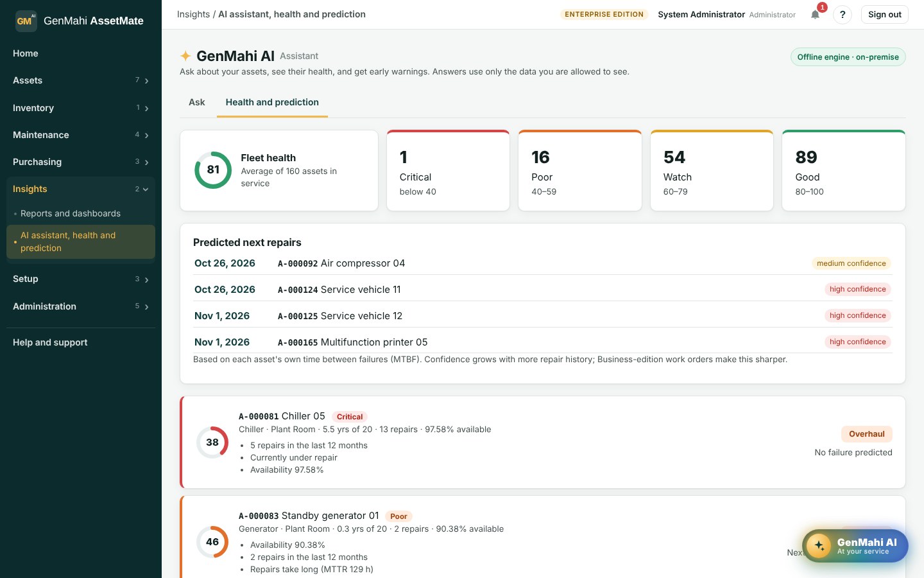
Task: Switch to the Ask tab
Action: pyautogui.click(x=197, y=102)
